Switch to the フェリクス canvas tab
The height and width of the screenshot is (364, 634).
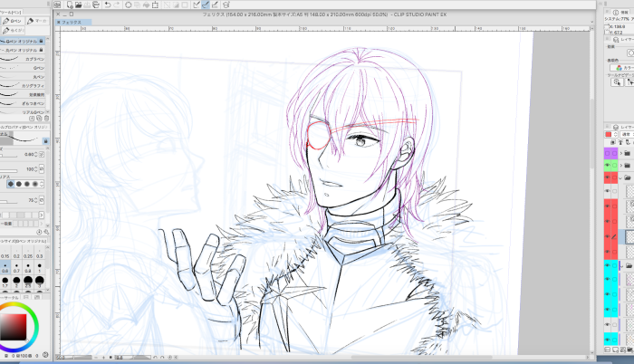(x=72, y=23)
